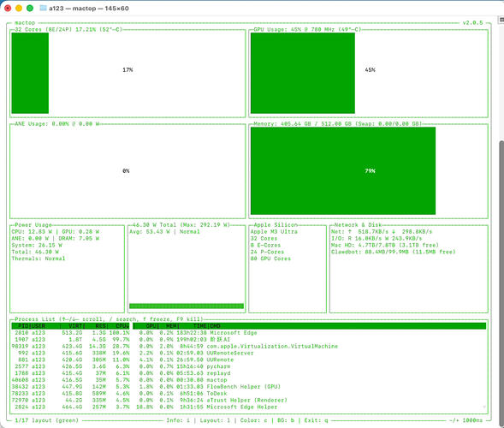Click the power history sparkline bar
Screen dimensions: 504x428
click(x=187, y=306)
